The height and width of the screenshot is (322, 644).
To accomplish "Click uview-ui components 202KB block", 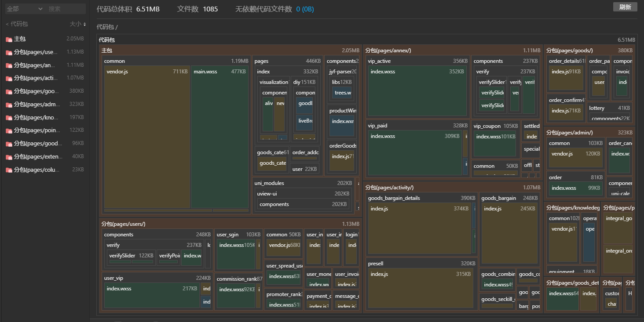I will (304, 204).
